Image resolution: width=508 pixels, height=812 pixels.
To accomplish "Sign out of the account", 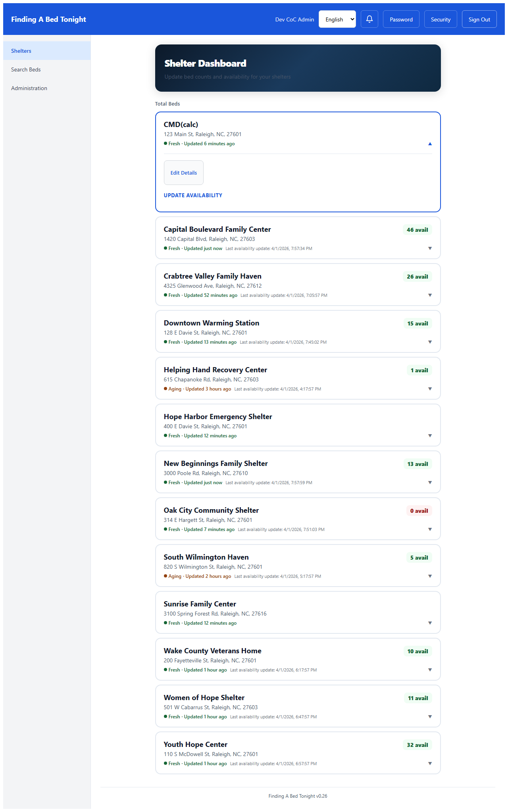I will [x=479, y=19].
